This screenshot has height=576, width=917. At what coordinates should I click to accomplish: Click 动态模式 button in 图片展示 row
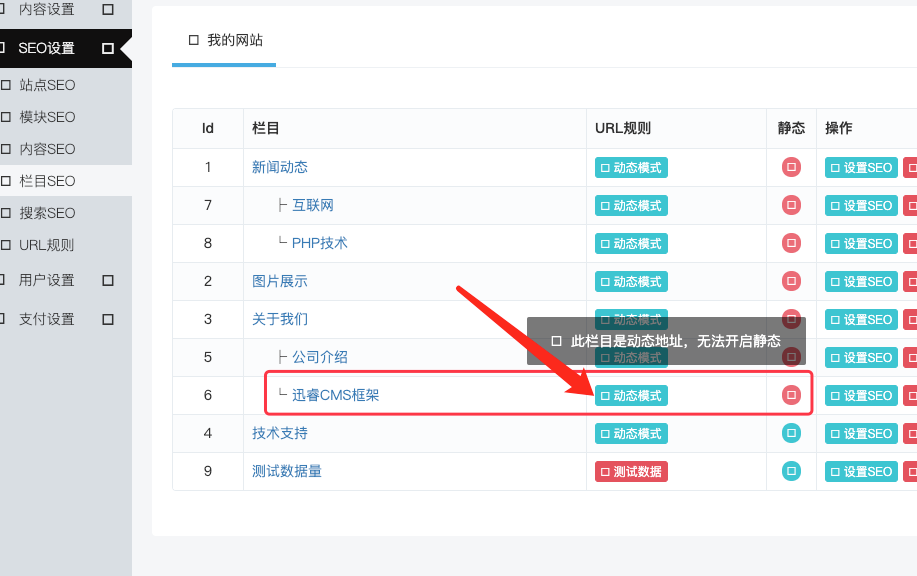pos(631,282)
